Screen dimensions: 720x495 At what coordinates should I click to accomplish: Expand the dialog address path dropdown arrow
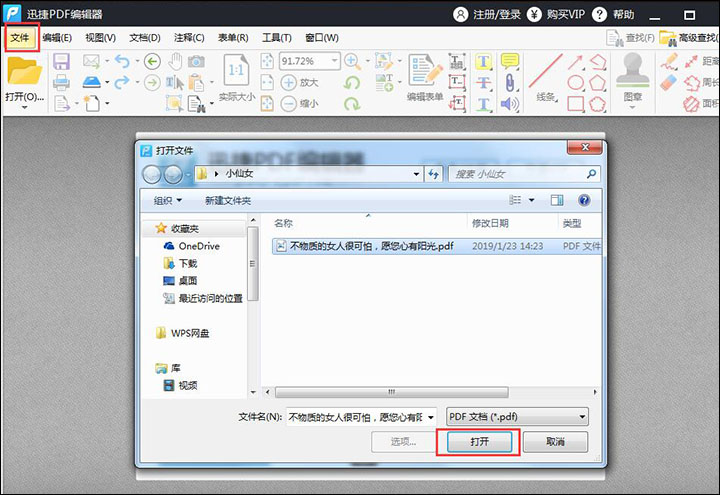pyautogui.click(x=416, y=174)
